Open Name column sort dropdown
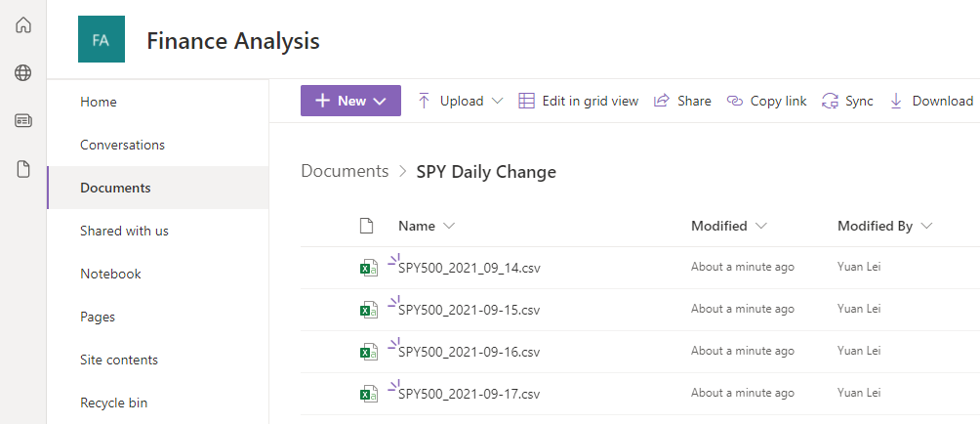 click(x=449, y=226)
